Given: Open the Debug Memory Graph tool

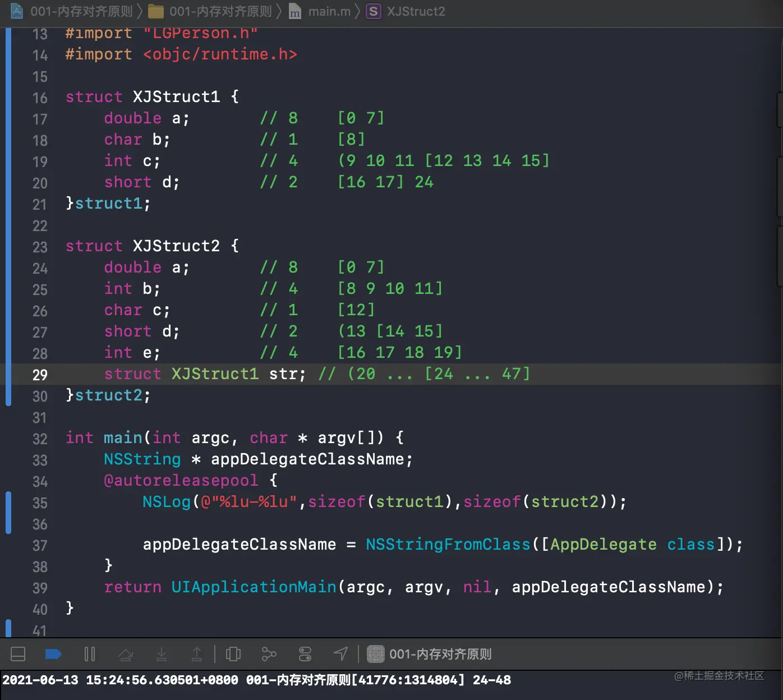Looking at the screenshot, I should 269,654.
